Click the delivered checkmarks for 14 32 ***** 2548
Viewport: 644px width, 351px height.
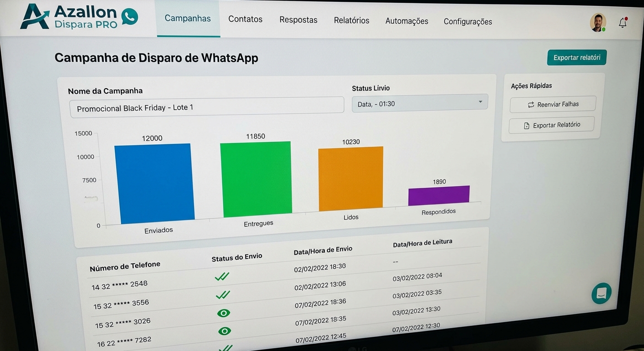[x=222, y=277]
